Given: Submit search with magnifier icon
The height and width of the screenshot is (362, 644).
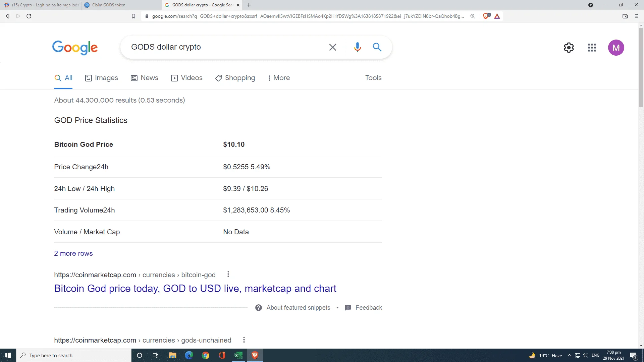Looking at the screenshot, I should (x=377, y=47).
